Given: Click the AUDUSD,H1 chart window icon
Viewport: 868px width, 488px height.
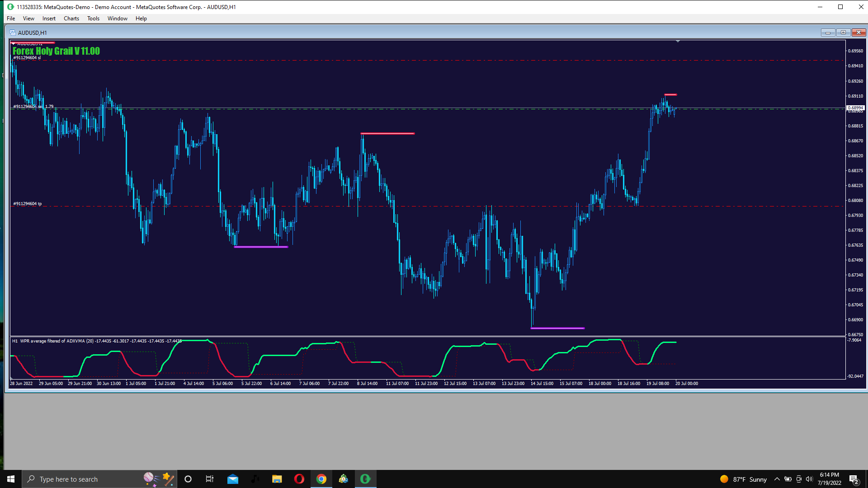Looking at the screenshot, I should [x=13, y=33].
